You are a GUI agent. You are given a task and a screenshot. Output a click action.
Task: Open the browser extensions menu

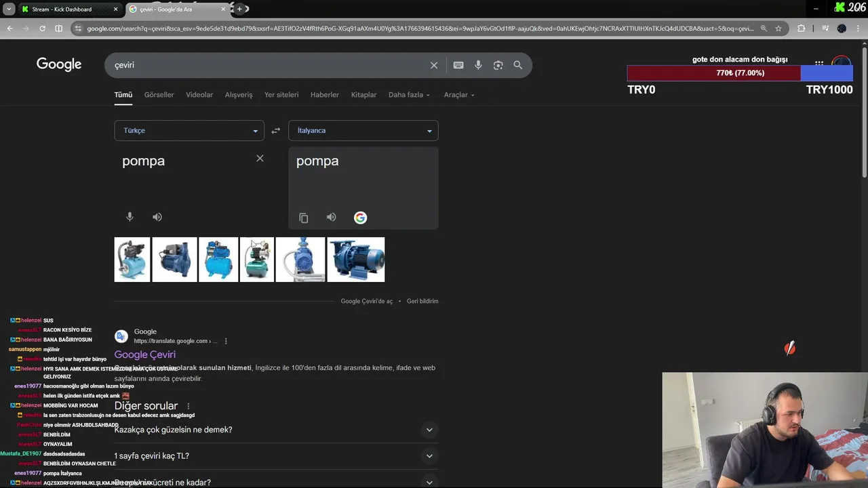802,28
